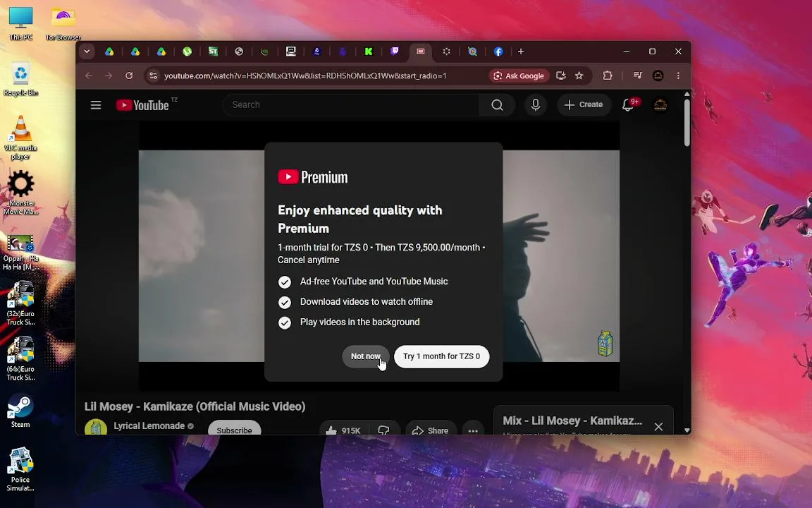Switch to the ST tab

pyautogui.click(x=213, y=52)
